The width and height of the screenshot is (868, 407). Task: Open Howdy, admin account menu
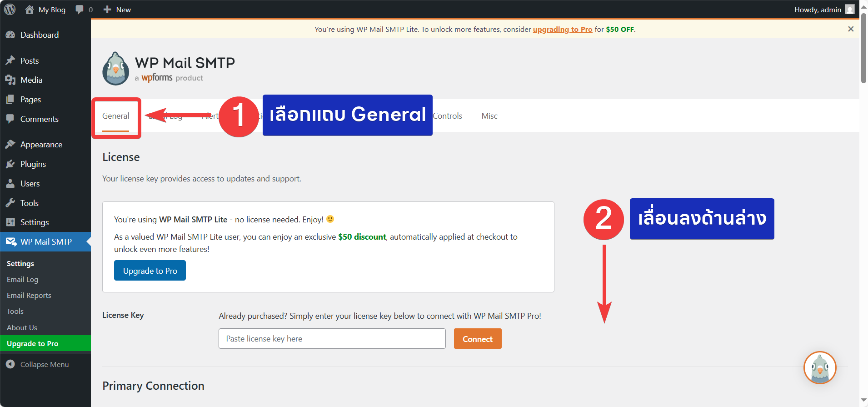tap(823, 10)
